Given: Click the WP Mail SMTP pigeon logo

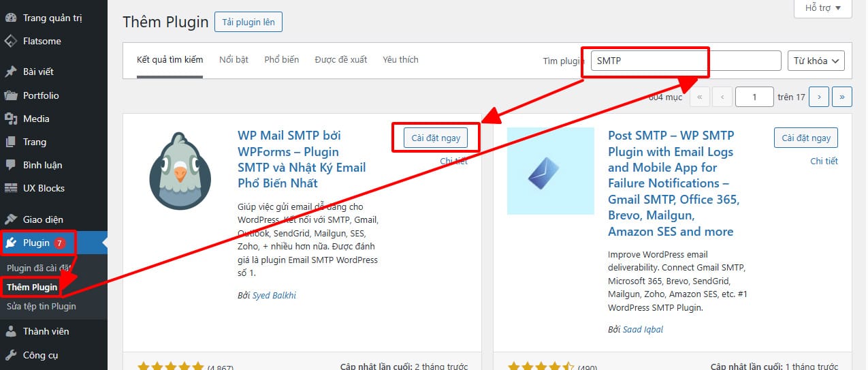Looking at the screenshot, I should [x=180, y=170].
